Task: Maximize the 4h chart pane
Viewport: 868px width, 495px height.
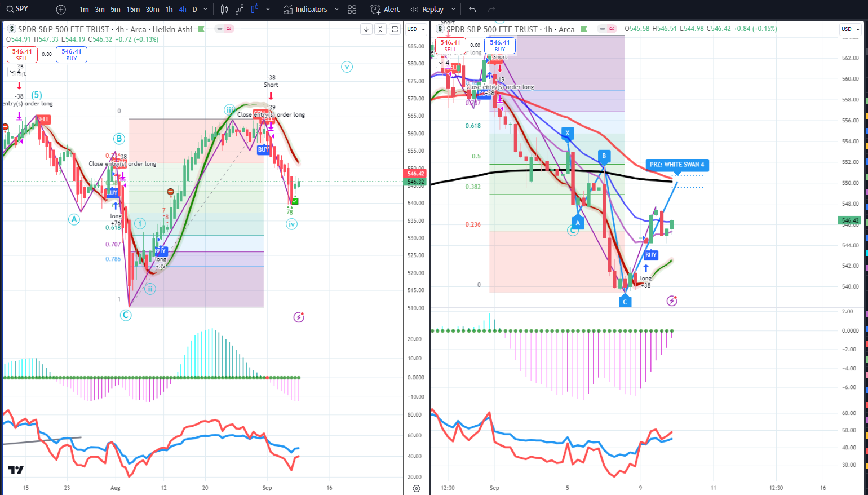Action: coord(395,29)
